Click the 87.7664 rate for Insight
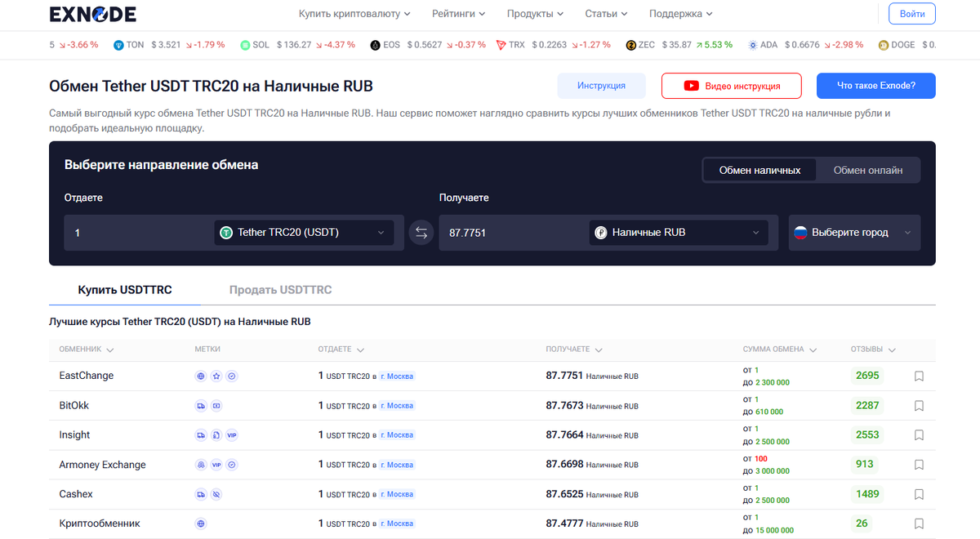 click(x=564, y=435)
